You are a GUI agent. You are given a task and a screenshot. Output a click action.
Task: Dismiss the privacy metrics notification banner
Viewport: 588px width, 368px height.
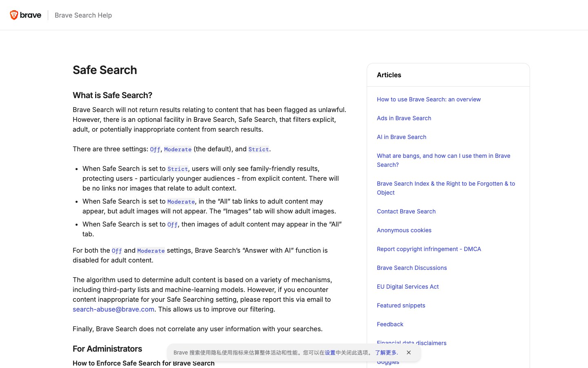pyautogui.click(x=409, y=352)
